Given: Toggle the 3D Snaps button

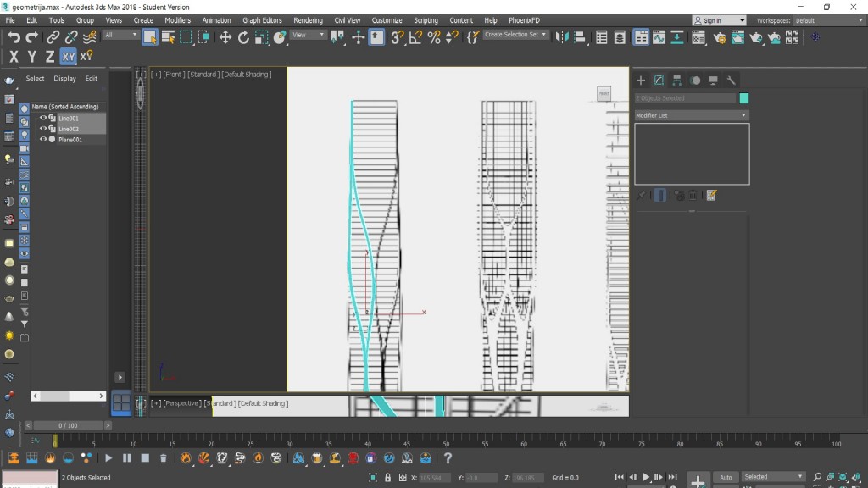Looking at the screenshot, I should point(398,37).
